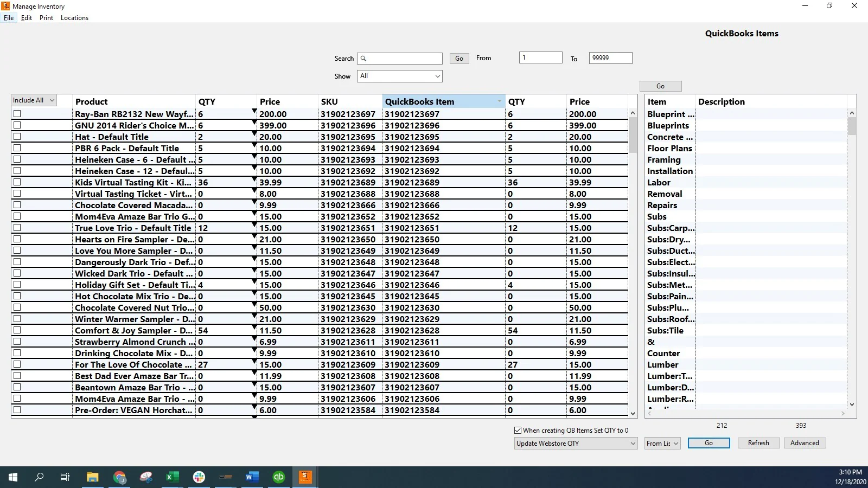Uncheck 'When creating QB Items Set QTY to 0'
Image resolution: width=868 pixels, height=488 pixels.
pyautogui.click(x=518, y=431)
